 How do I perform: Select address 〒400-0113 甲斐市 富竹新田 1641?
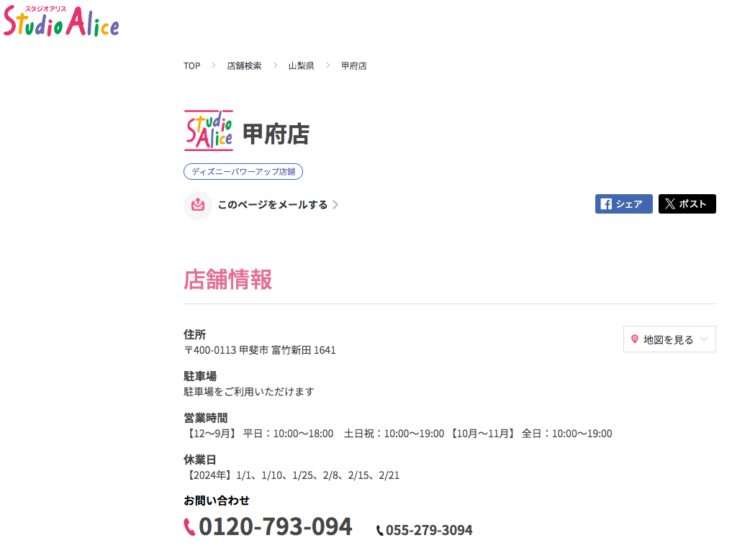[x=260, y=350]
